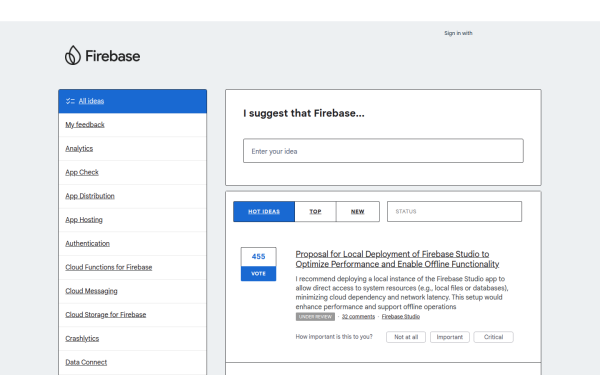
Task: View the 32 comments link
Action: (358, 316)
